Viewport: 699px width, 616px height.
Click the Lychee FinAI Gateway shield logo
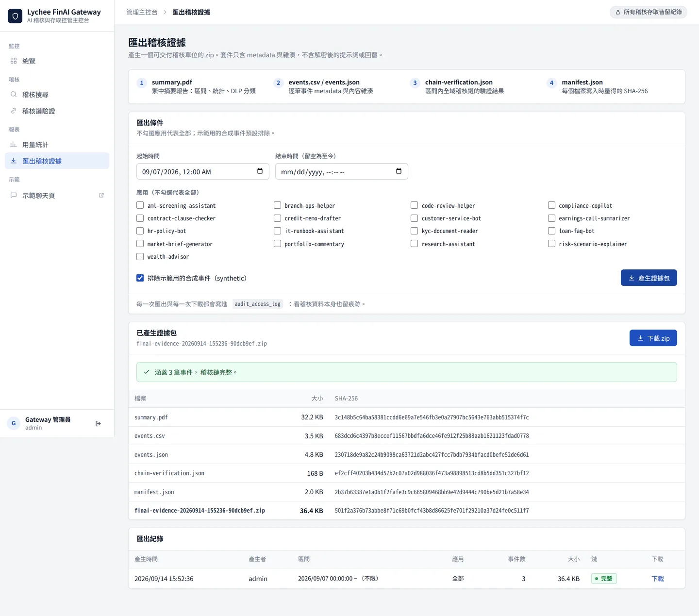pos(15,16)
